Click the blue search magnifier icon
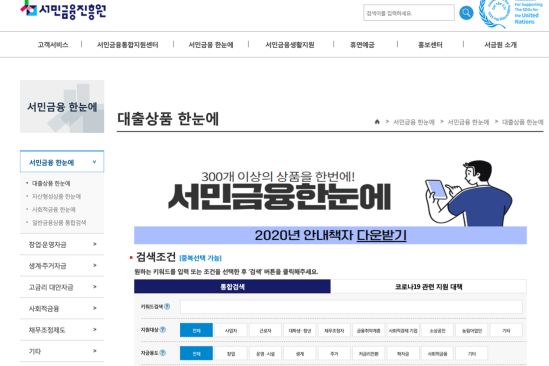 466,13
